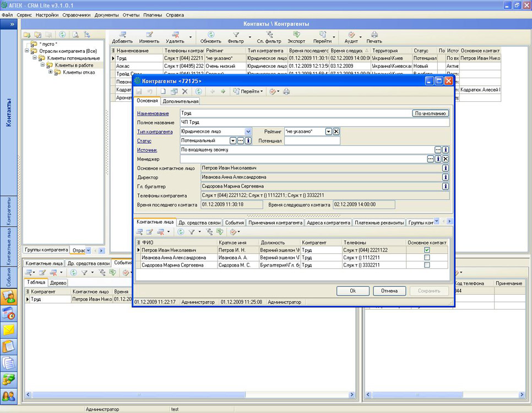
Task: Clear the Рейтинг field with X button
Action: (x=336, y=132)
